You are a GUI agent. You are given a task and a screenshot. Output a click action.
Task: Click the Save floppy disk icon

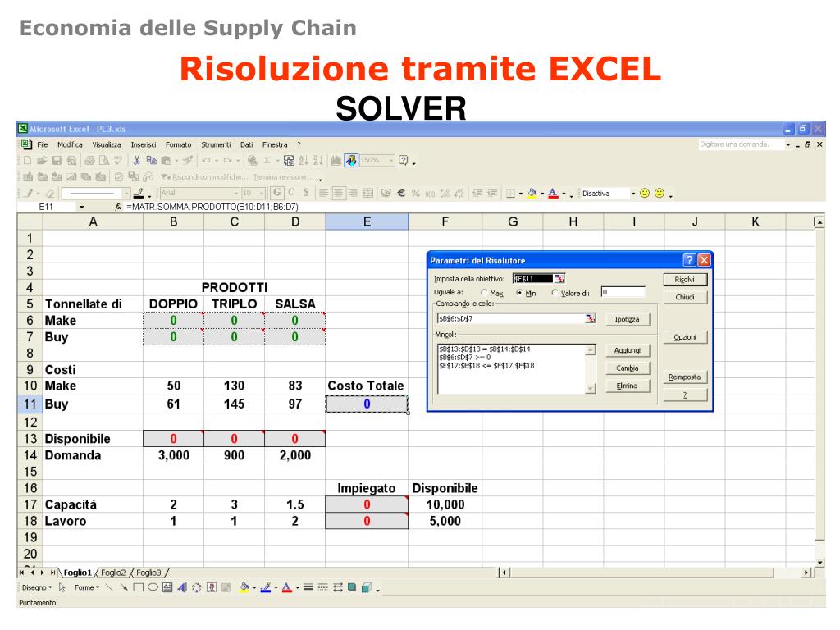[57, 160]
